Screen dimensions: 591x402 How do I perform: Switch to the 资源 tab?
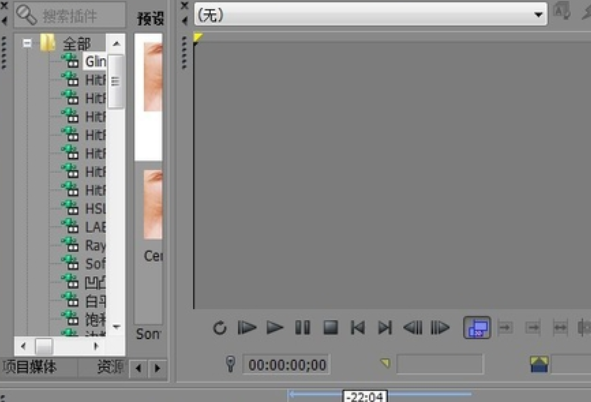(110, 367)
